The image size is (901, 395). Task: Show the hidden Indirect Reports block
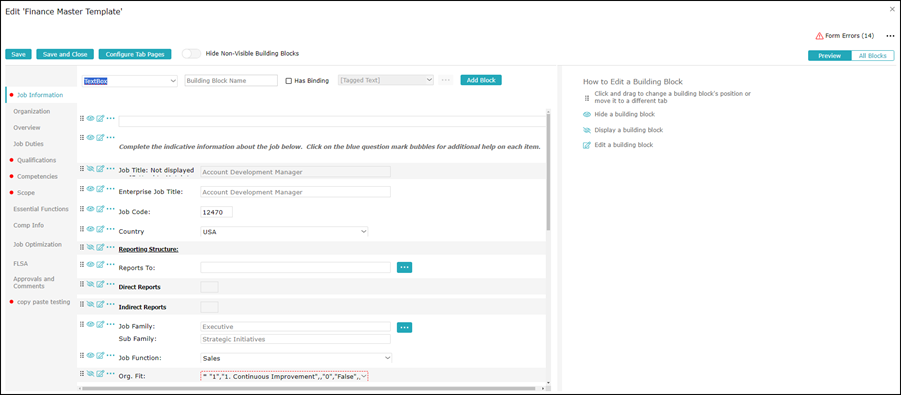pos(90,304)
